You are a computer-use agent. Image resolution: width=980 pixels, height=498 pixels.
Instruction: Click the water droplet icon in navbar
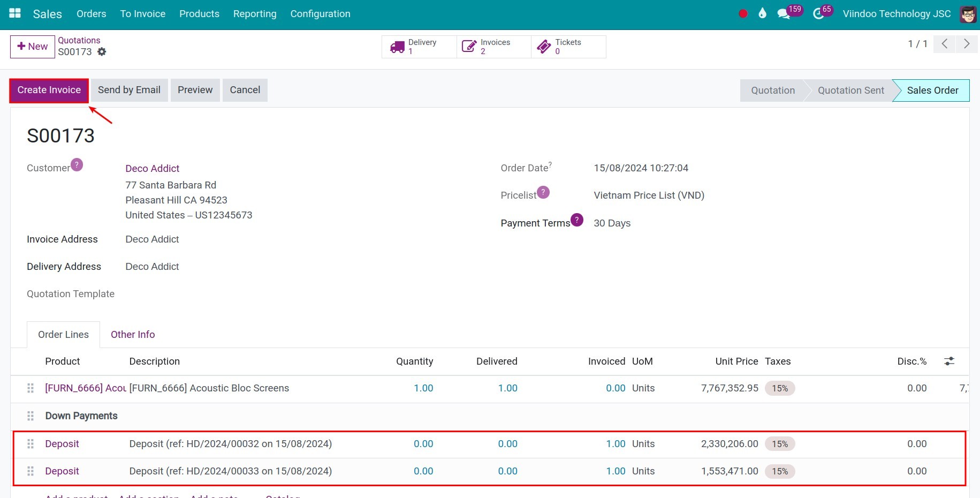(762, 13)
